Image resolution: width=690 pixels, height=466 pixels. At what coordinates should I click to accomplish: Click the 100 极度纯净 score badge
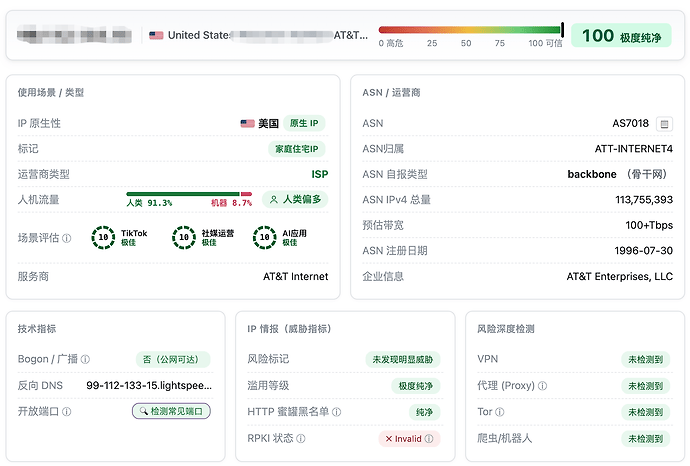[621, 35]
